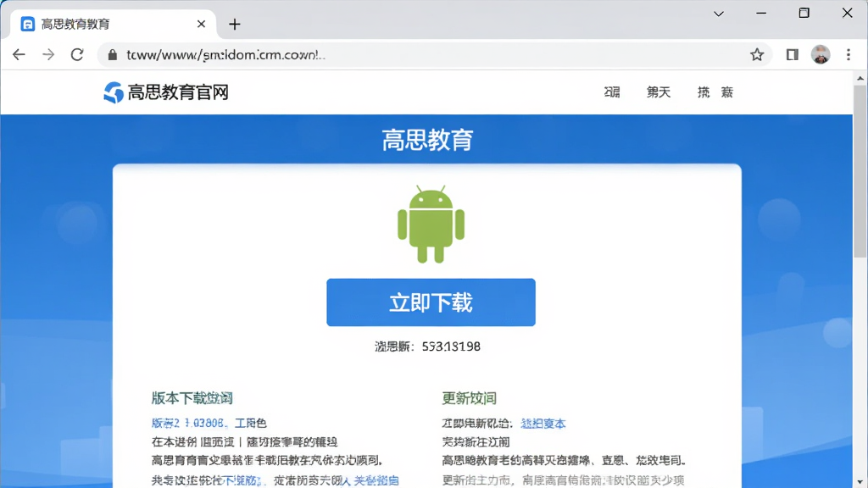The height and width of the screenshot is (488, 868).
Task: Bookmark this page with the star icon
Action: pyautogui.click(x=757, y=54)
